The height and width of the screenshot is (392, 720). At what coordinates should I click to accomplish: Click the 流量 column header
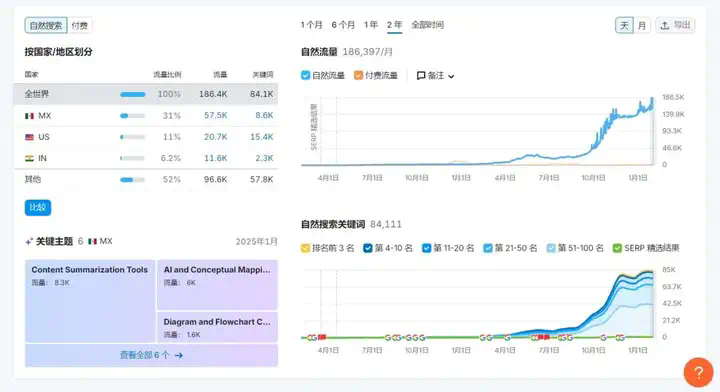coord(220,74)
